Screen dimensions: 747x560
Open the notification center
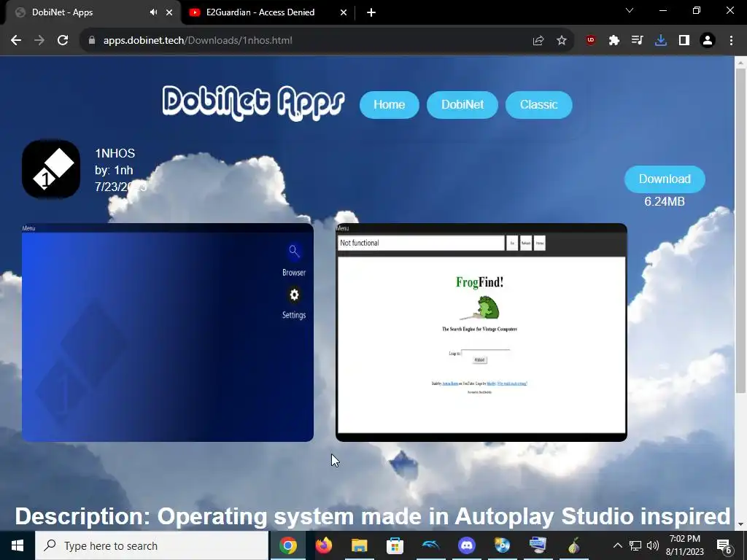pos(724,546)
